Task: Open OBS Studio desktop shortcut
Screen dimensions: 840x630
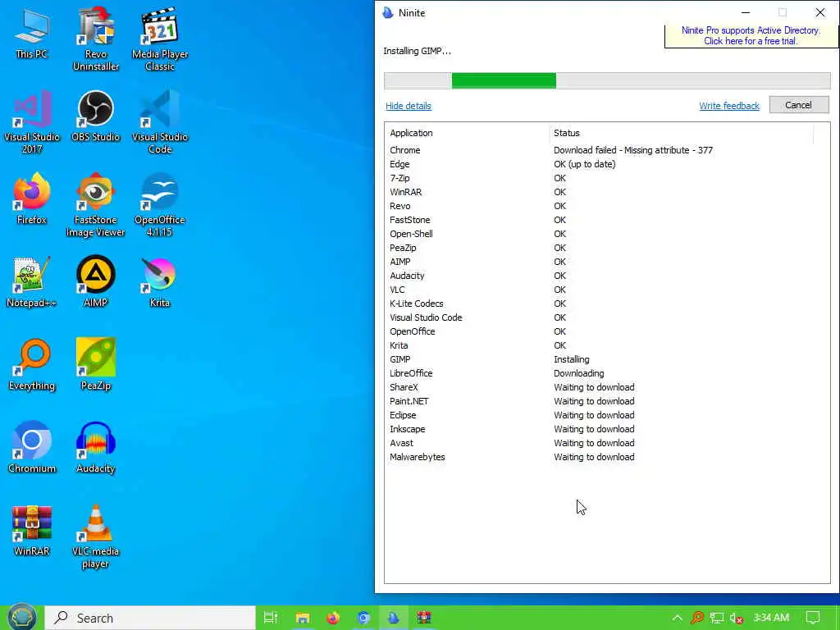Action: click(x=95, y=116)
